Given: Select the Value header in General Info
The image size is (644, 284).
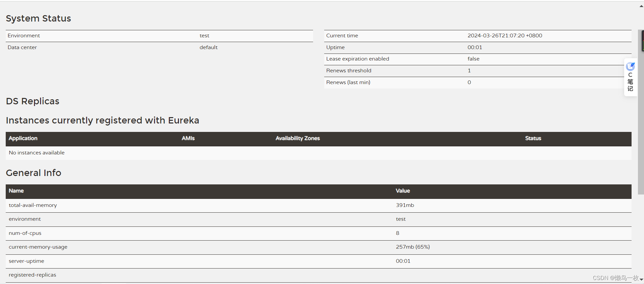Looking at the screenshot, I should (x=403, y=191).
